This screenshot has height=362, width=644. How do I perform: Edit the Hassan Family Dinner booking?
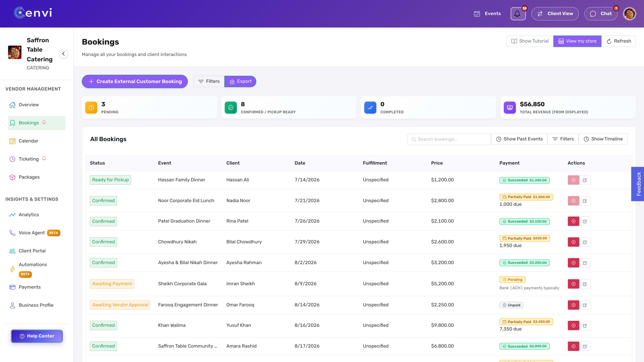click(x=585, y=180)
